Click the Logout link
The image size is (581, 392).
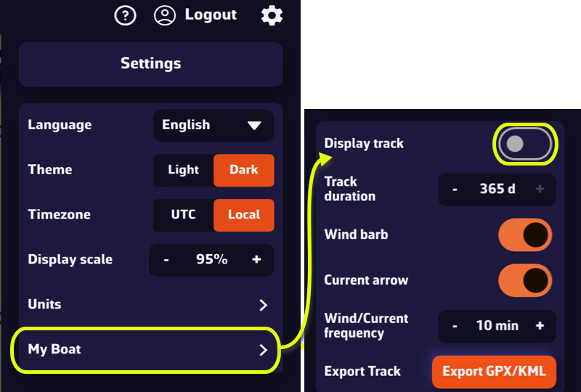(211, 15)
